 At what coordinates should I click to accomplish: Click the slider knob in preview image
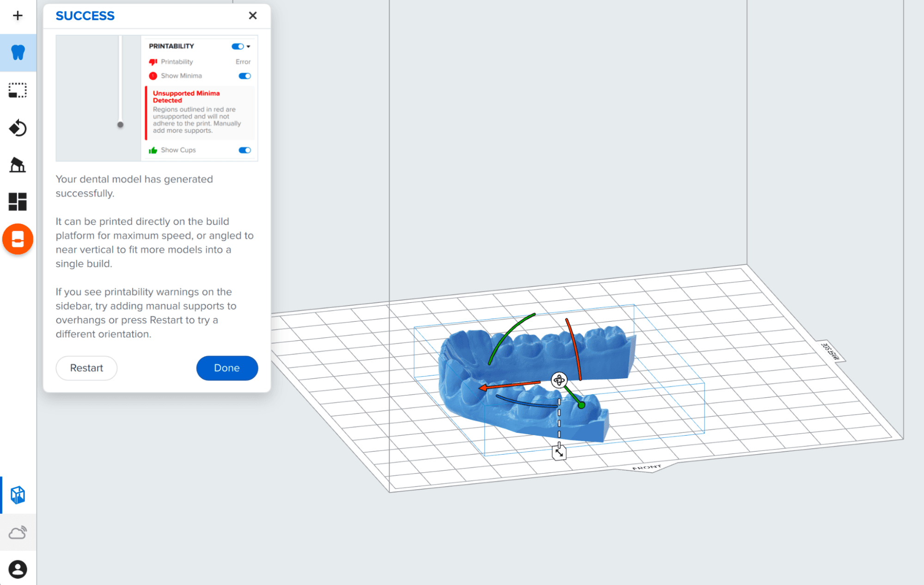pos(120,124)
